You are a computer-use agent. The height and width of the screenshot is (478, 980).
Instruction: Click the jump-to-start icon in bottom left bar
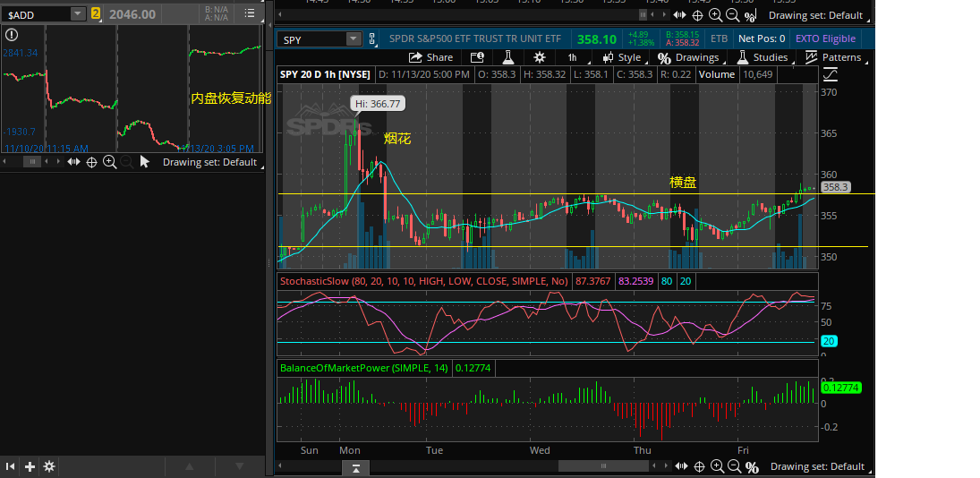10,466
